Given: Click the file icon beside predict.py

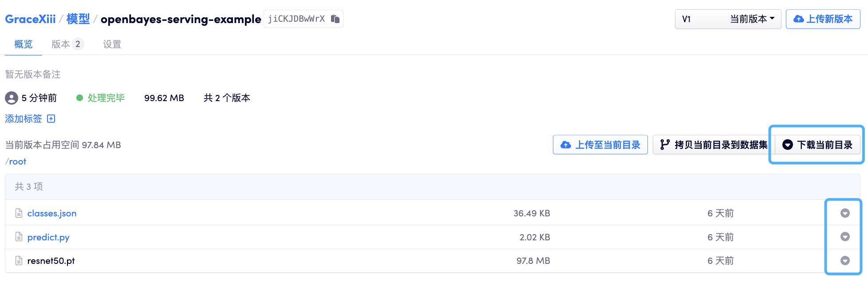Looking at the screenshot, I should (x=19, y=237).
